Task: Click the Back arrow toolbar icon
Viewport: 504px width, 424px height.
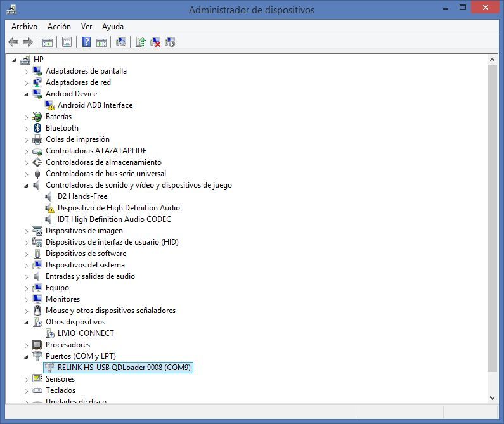Action: 13,42
